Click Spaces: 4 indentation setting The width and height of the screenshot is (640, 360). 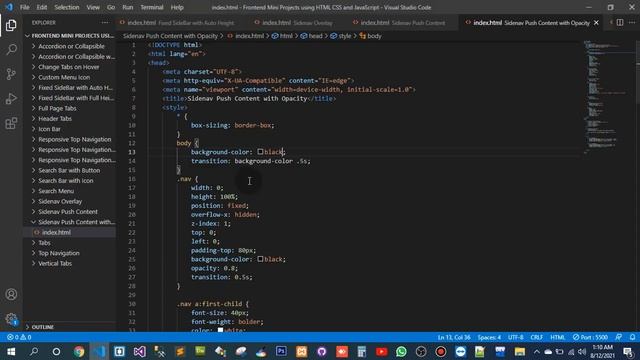pos(489,337)
